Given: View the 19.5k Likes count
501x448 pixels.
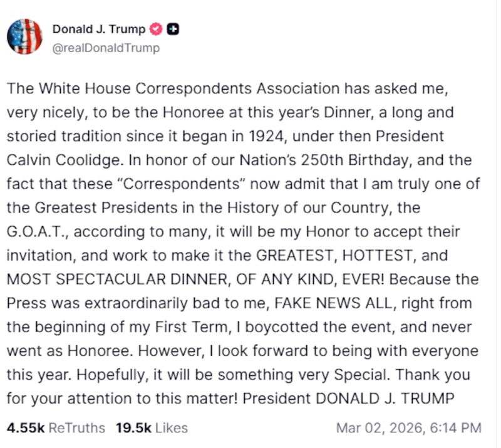Looking at the screenshot, I should [133, 428].
